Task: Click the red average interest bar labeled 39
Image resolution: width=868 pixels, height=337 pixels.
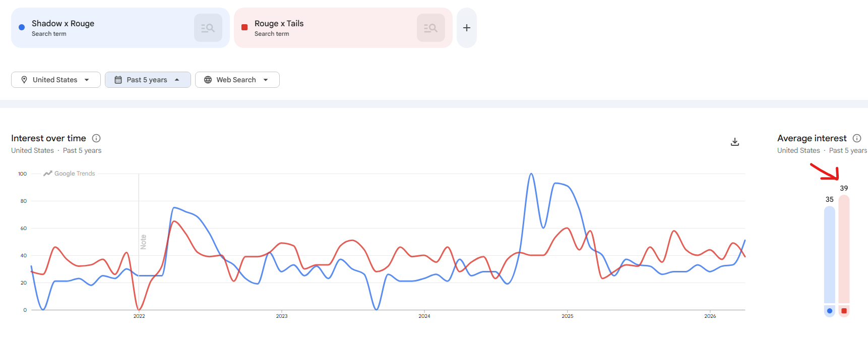Action: (844, 250)
